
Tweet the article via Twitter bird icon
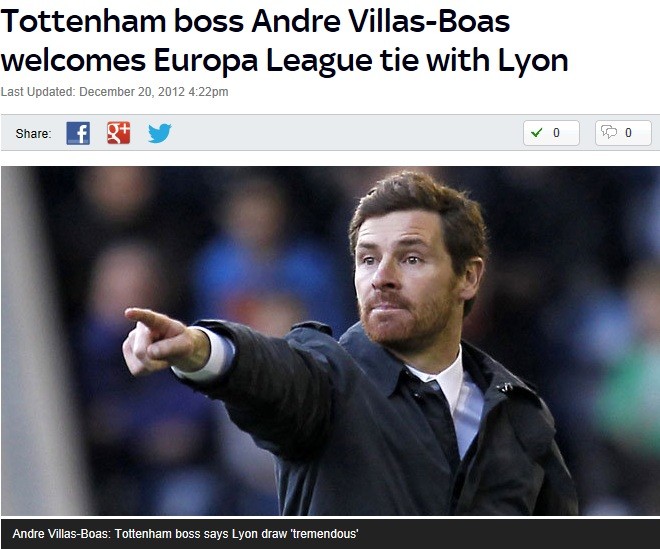pos(160,133)
